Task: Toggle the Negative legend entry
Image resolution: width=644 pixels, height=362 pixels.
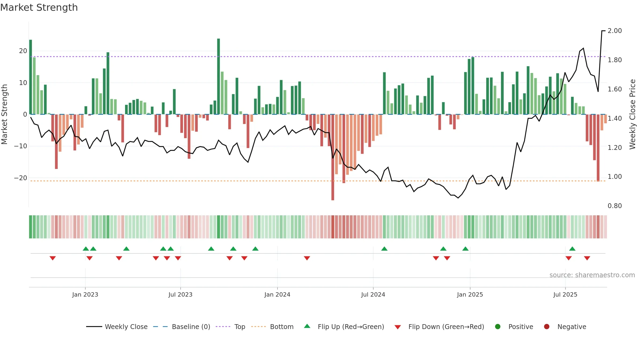Action: tap(565, 327)
